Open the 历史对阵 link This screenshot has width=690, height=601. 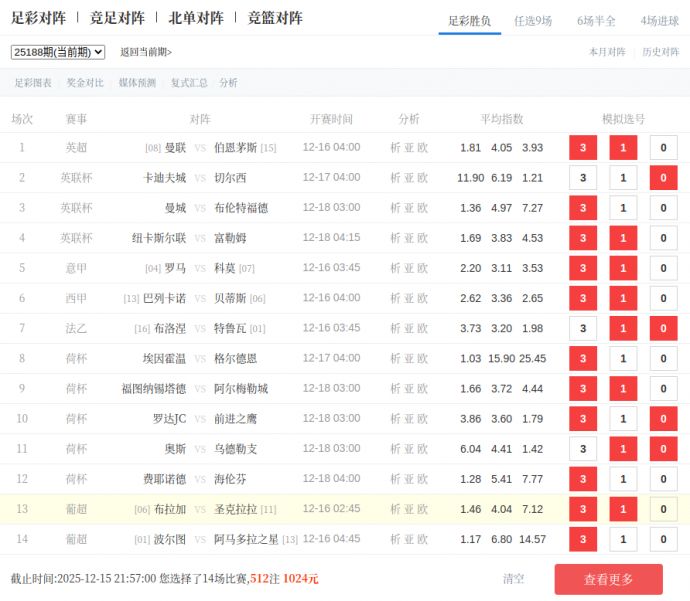[x=660, y=52]
